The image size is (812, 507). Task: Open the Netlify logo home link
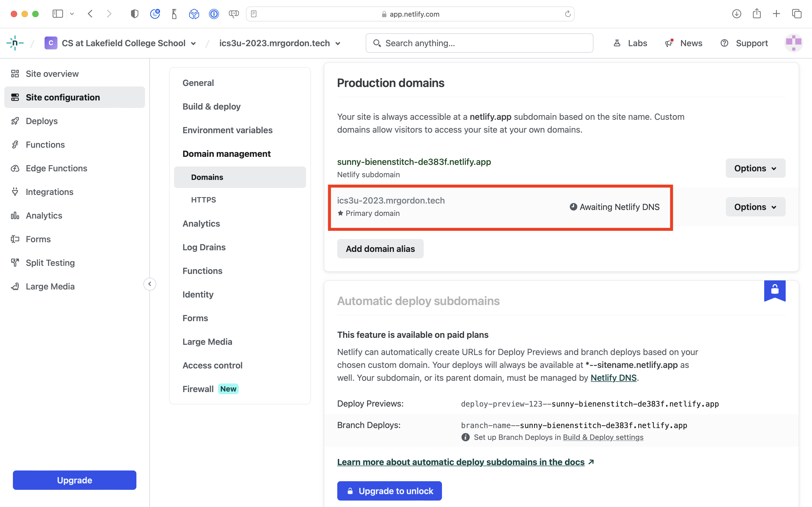(x=15, y=43)
